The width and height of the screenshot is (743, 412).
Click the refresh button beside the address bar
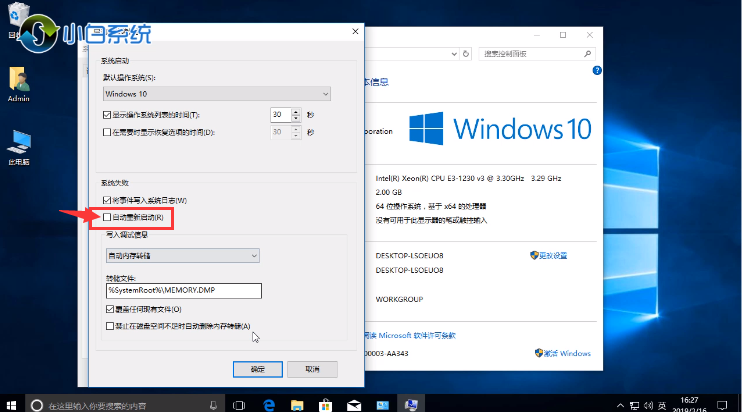coord(466,54)
